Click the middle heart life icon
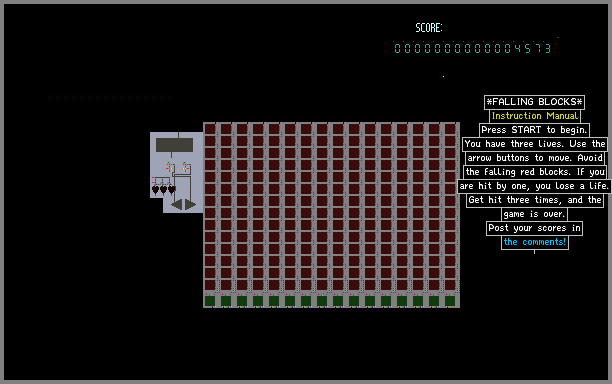Viewport: 612px width, 384px height. [x=164, y=190]
